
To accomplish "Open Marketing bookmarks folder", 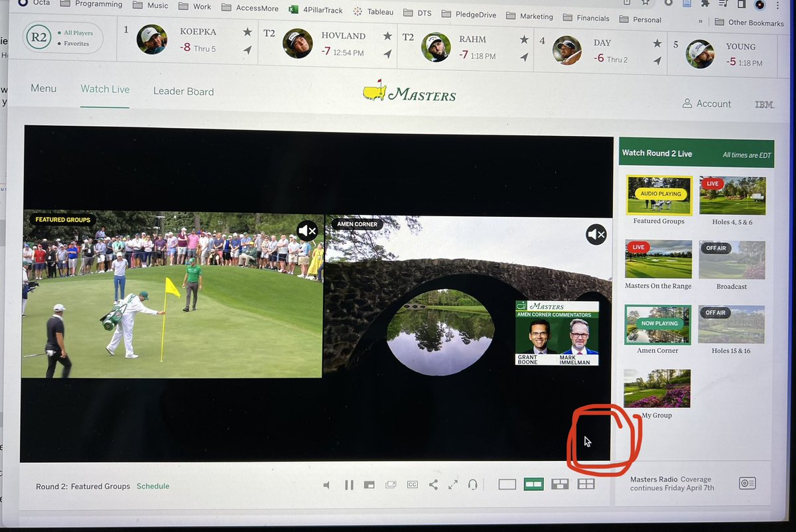I will click(529, 16).
